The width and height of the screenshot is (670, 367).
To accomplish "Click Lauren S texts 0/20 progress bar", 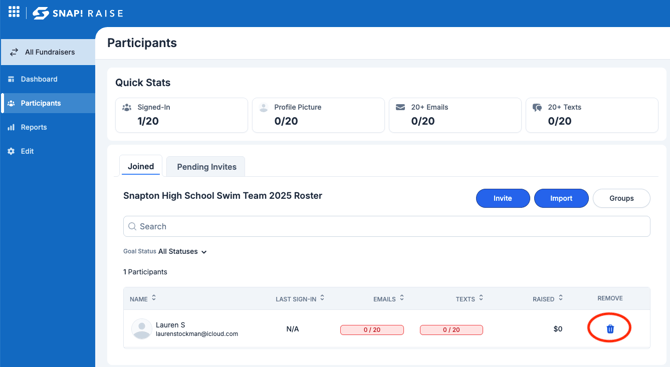I will tap(451, 330).
